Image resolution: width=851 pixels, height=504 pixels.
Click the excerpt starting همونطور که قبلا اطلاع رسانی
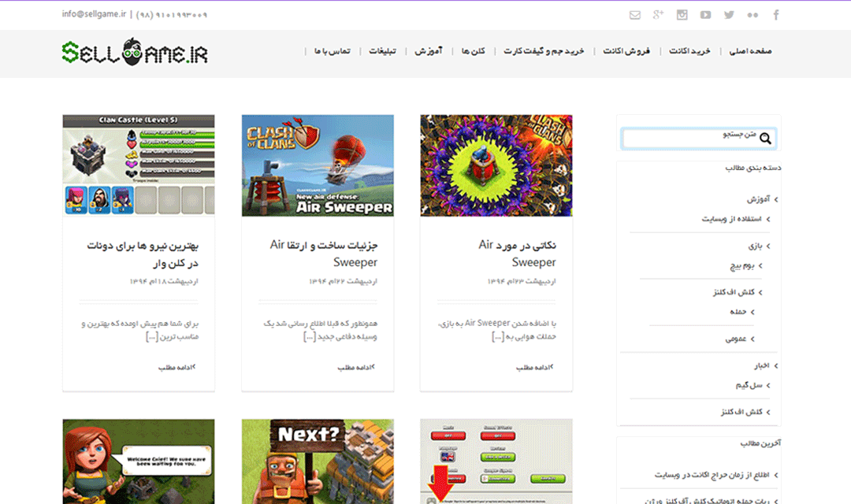tap(320, 330)
